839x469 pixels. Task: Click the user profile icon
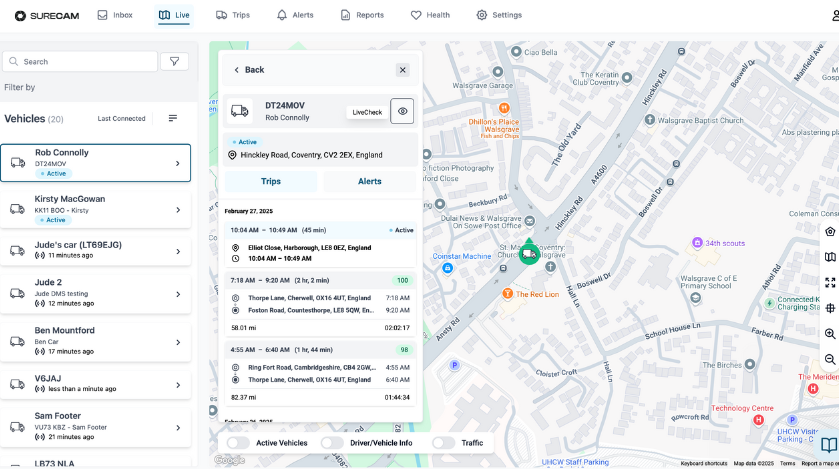coord(835,16)
